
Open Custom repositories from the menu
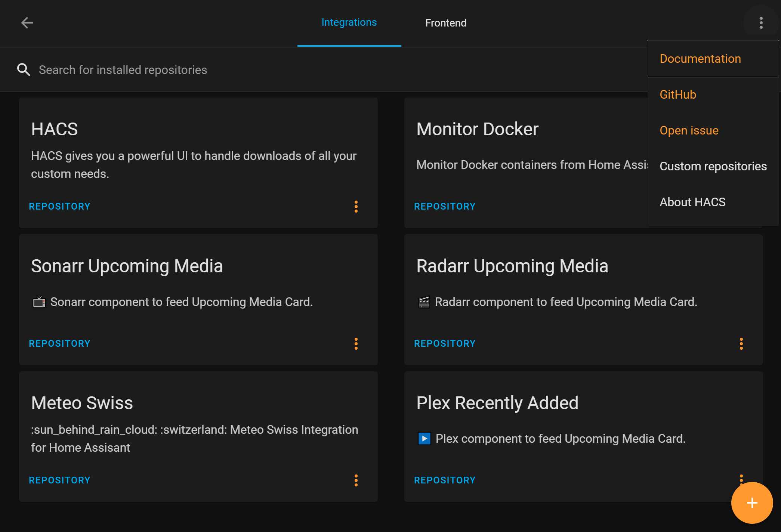coord(713,166)
